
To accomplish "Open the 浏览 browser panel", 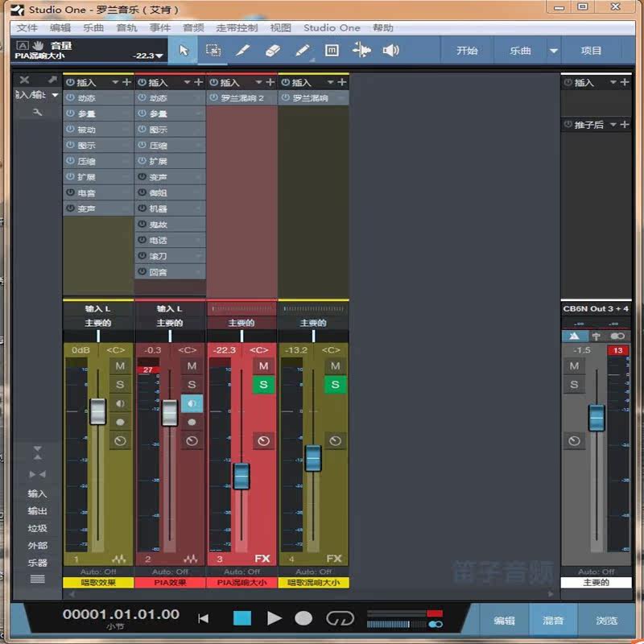I will coord(606,620).
